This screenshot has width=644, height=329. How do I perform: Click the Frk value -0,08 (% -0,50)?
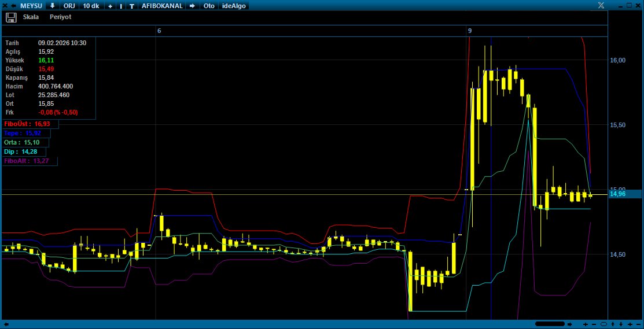tap(58, 112)
